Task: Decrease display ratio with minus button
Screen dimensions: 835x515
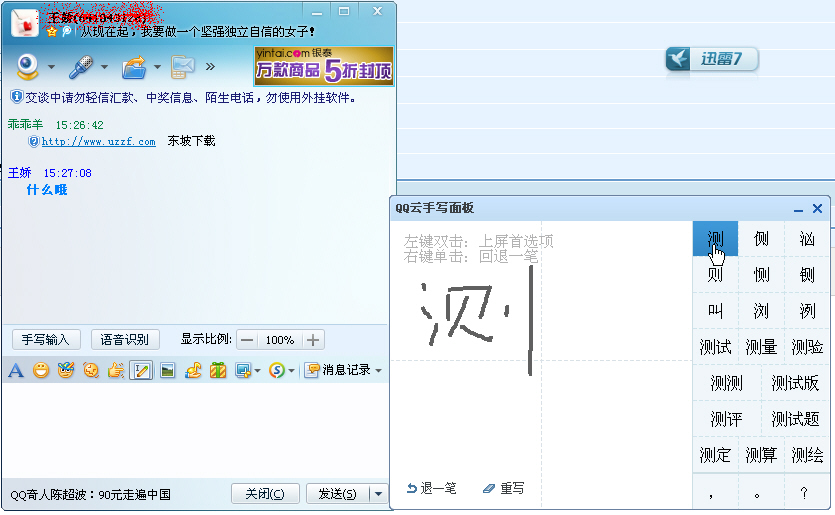Action: click(247, 340)
